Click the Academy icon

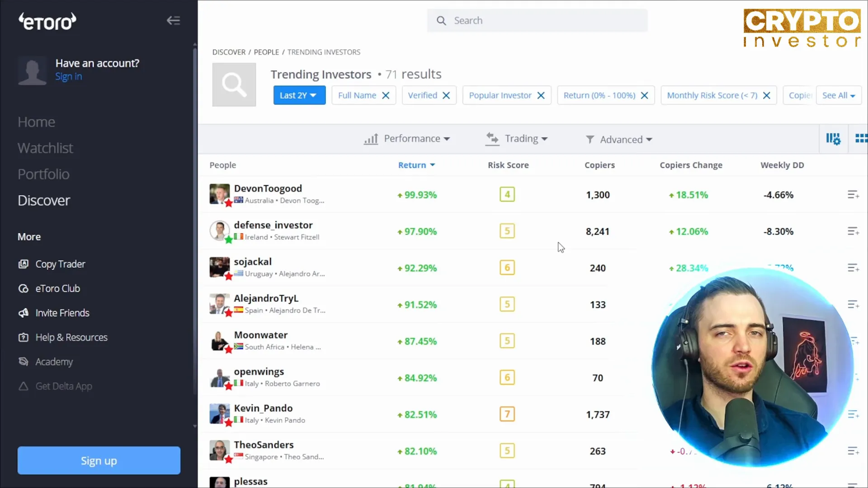pyautogui.click(x=23, y=362)
